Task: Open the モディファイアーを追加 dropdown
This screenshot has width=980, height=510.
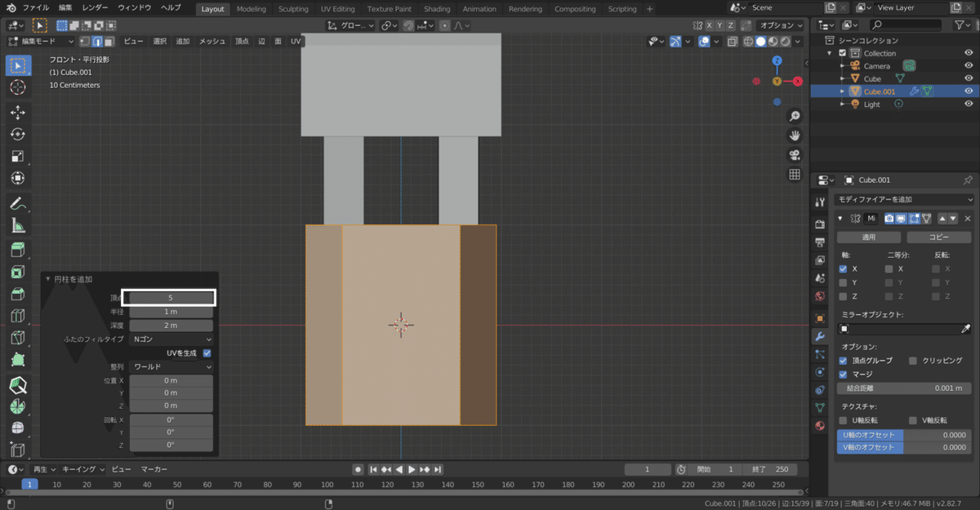Action: (x=905, y=199)
